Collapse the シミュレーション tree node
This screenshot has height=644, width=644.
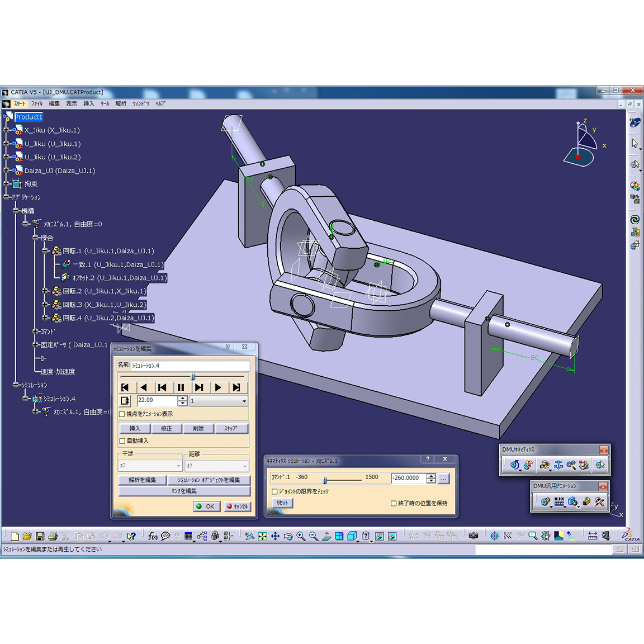pyautogui.click(x=16, y=385)
